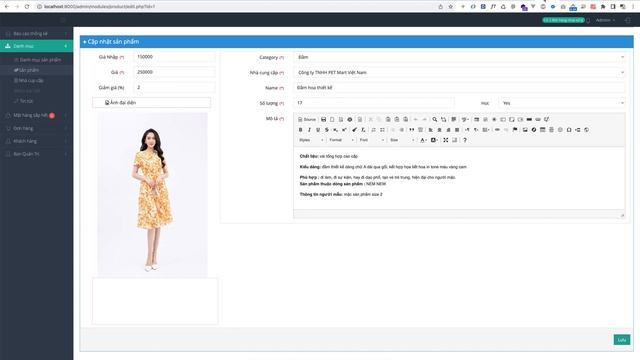Click the Source button in the editor
Image resolution: width=640 pixels, height=360 pixels.
(307, 120)
